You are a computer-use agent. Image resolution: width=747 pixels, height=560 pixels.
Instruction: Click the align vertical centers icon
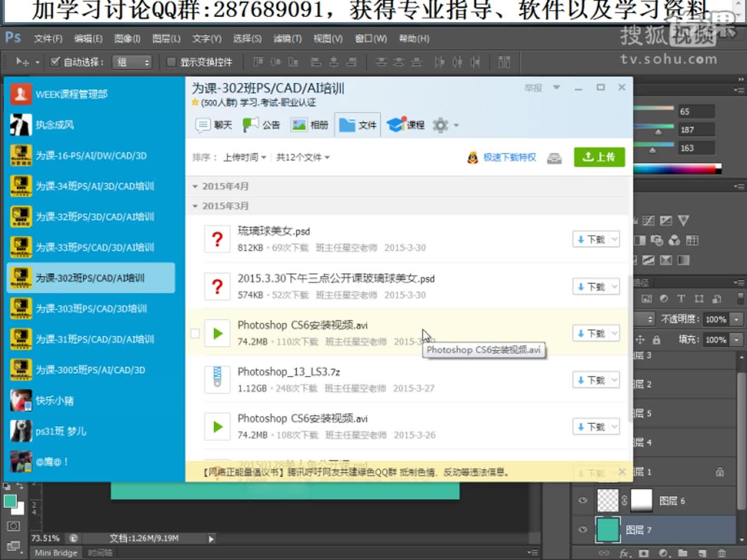(x=275, y=62)
